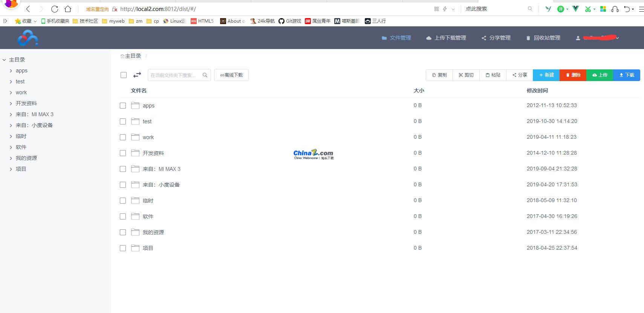Expand the apps node in sidebar tree

click(11, 71)
